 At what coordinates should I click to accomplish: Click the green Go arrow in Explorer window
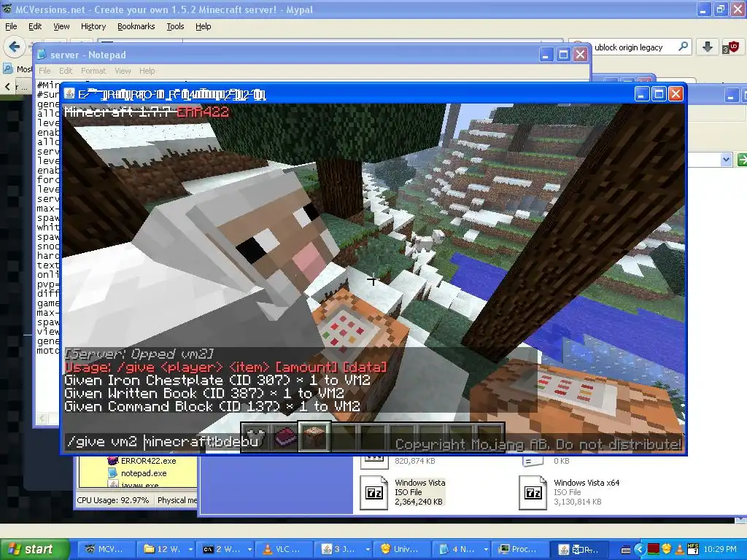tap(742, 160)
